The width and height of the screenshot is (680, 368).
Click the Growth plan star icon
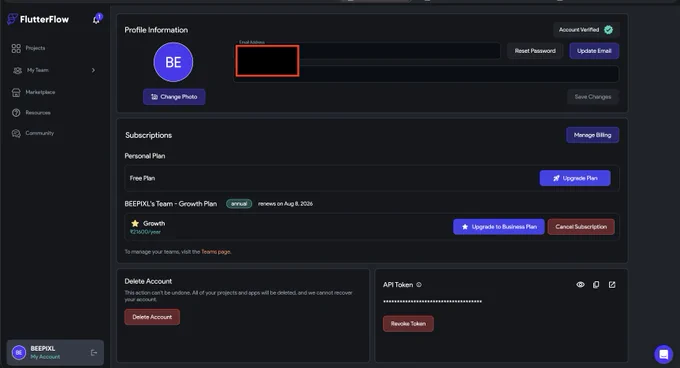(x=135, y=223)
